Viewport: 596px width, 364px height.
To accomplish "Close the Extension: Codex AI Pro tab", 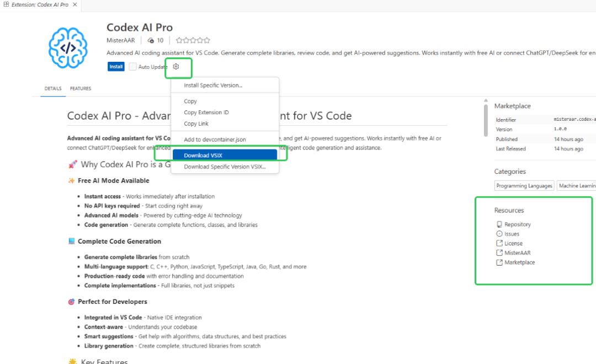I will 75,4.
